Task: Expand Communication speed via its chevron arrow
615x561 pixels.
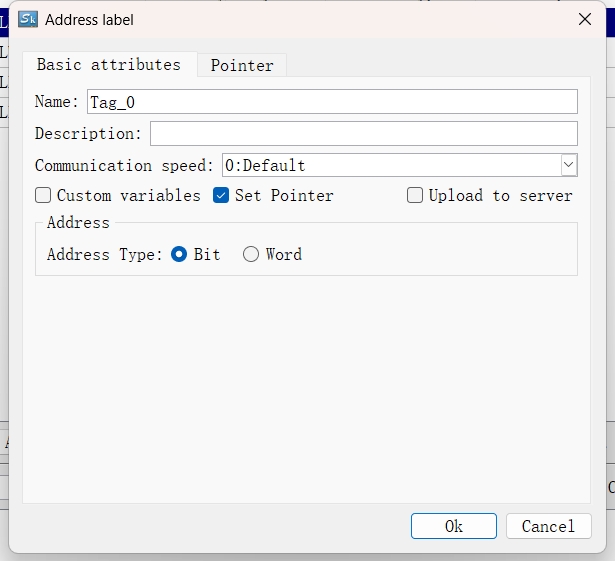Action: pyautogui.click(x=568, y=165)
